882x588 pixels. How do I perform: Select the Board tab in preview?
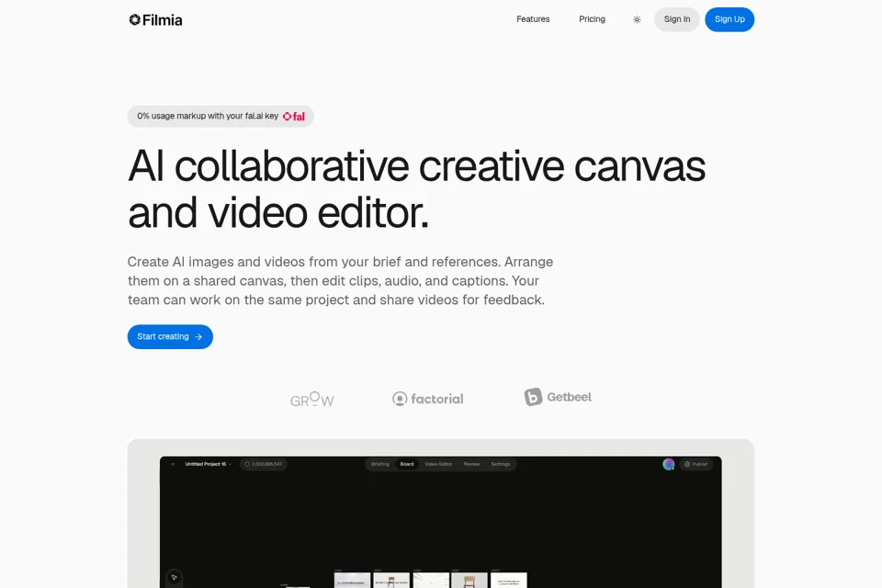click(x=407, y=464)
